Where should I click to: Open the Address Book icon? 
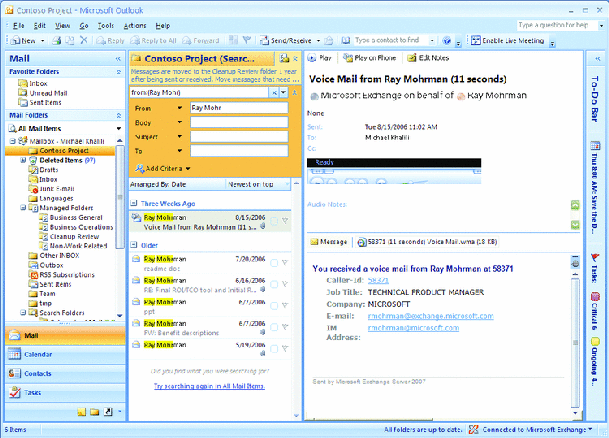coord(345,40)
